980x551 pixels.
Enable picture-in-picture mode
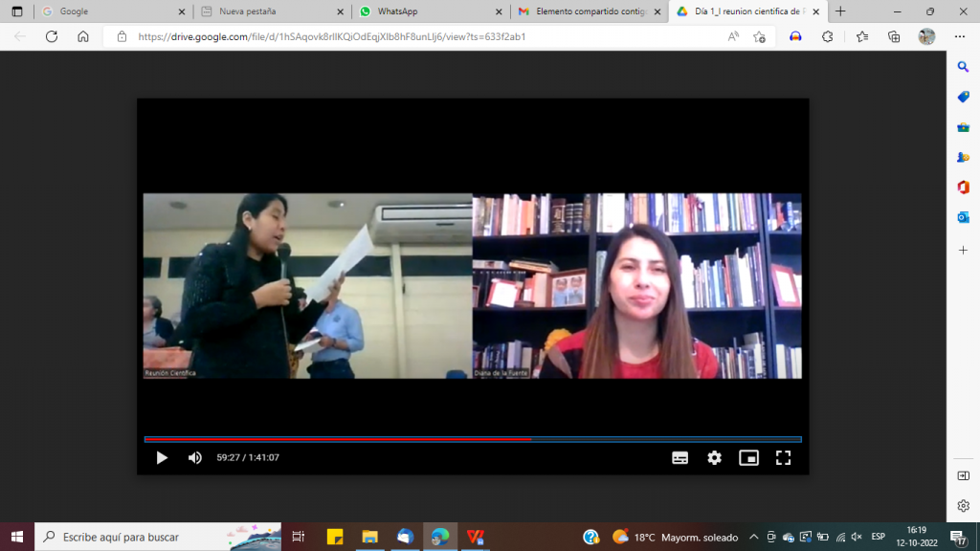click(748, 458)
